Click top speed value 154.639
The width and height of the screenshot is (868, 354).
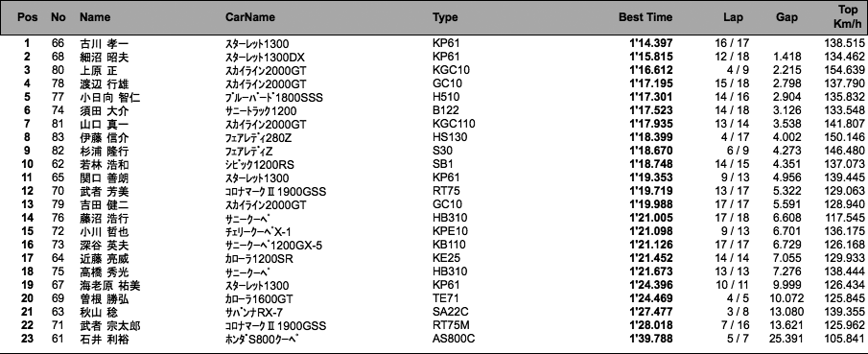(x=844, y=70)
